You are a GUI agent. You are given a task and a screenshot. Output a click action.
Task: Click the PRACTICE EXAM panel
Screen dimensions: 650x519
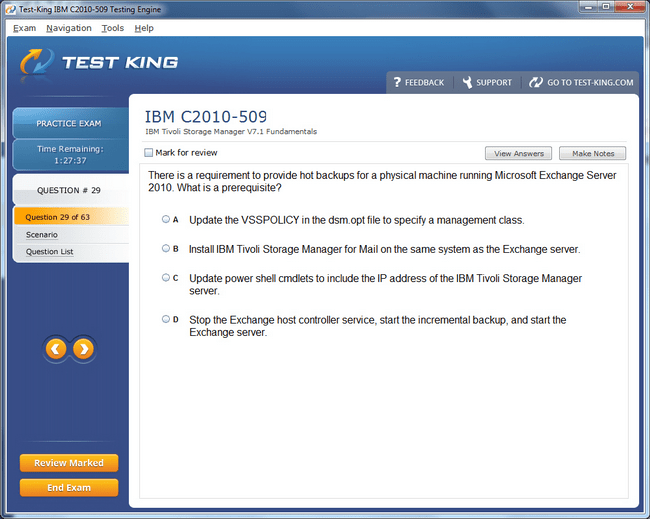pos(70,123)
